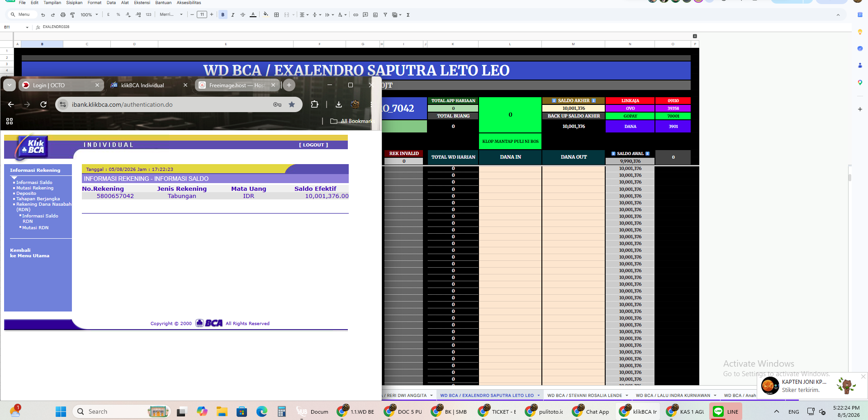Toggle strikethrough formatting in Sheets
Screen dimensions: 868x420
[243, 15]
